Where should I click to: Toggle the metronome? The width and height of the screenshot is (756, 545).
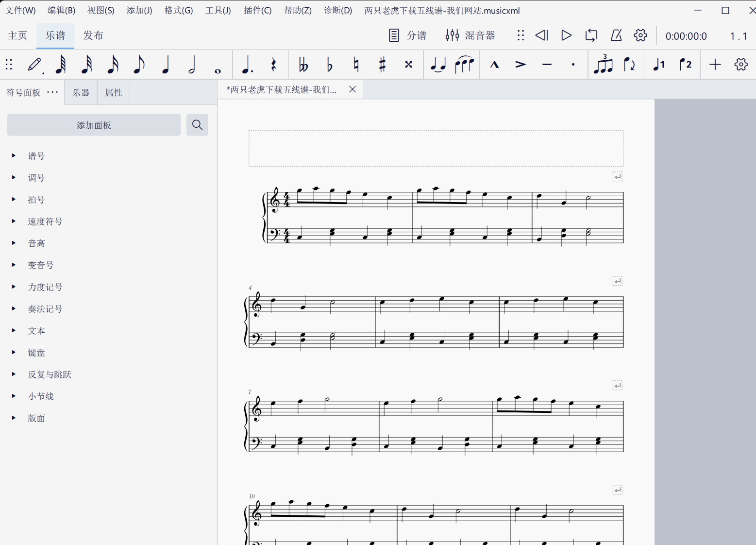[x=616, y=35]
